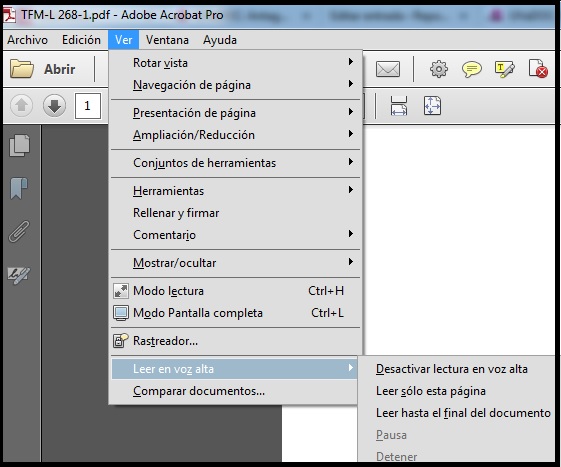Choose Comparar documentos menu entry

click(234, 391)
